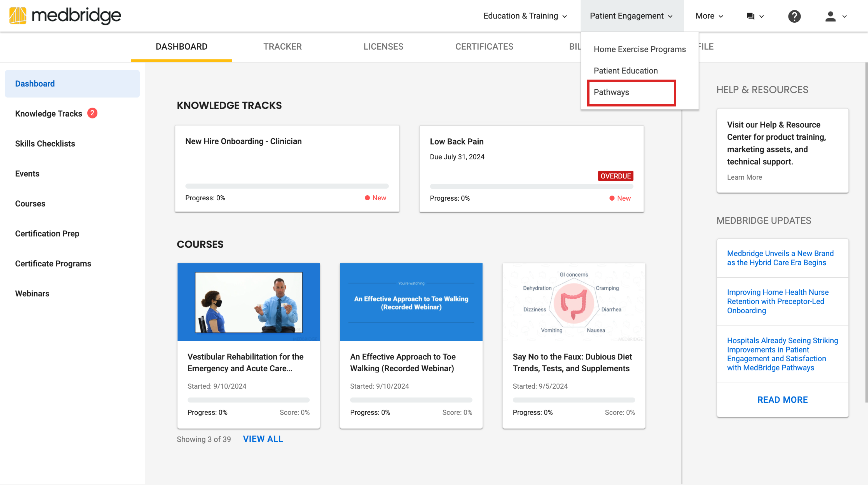This screenshot has width=868, height=485.
Task: Open the help question mark icon
Action: (794, 16)
